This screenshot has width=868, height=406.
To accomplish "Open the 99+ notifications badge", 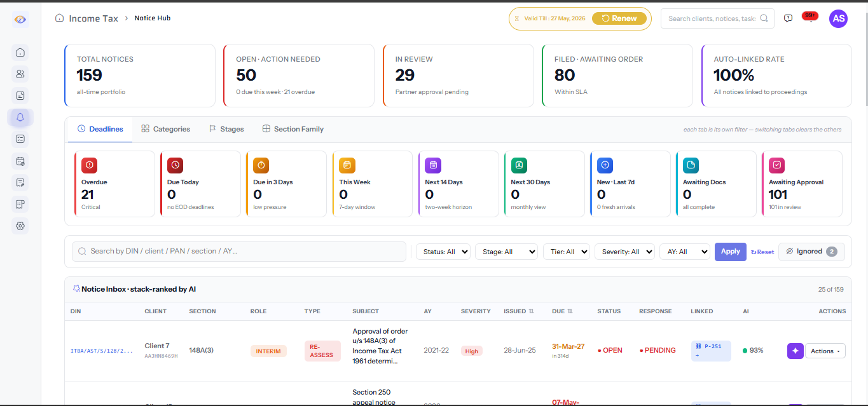I will (x=810, y=16).
